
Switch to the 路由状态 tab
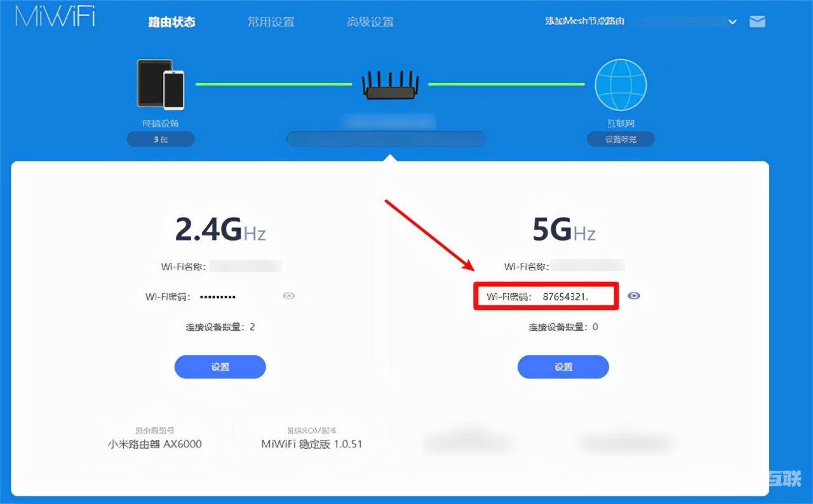[x=171, y=22]
